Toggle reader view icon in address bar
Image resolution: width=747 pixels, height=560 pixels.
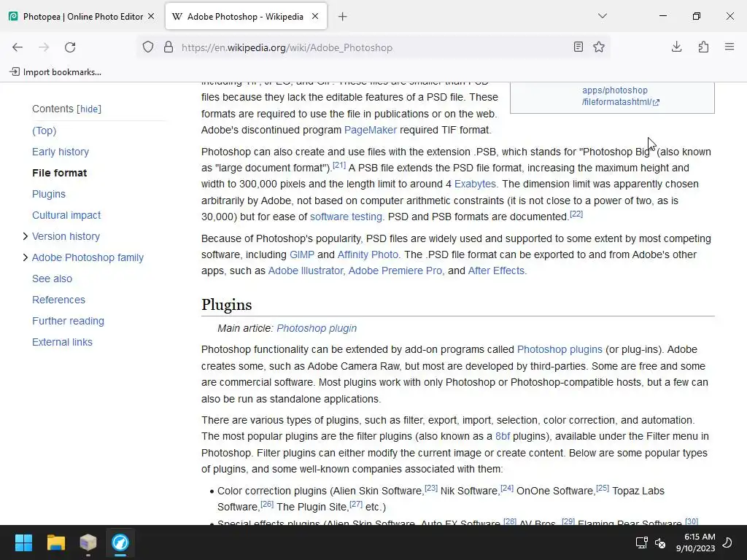(578, 47)
